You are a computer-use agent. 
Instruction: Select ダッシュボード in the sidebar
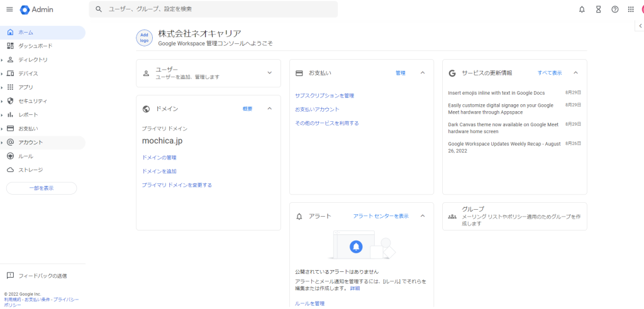pyautogui.click(x=35, y=46)
